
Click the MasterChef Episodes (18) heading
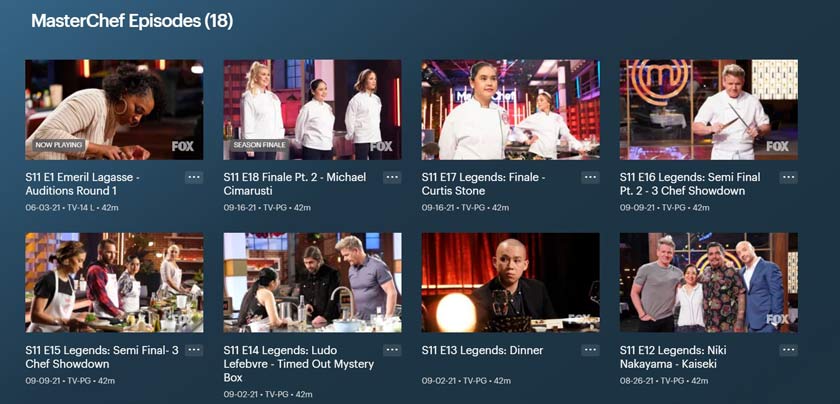click(x=132, y=21)
